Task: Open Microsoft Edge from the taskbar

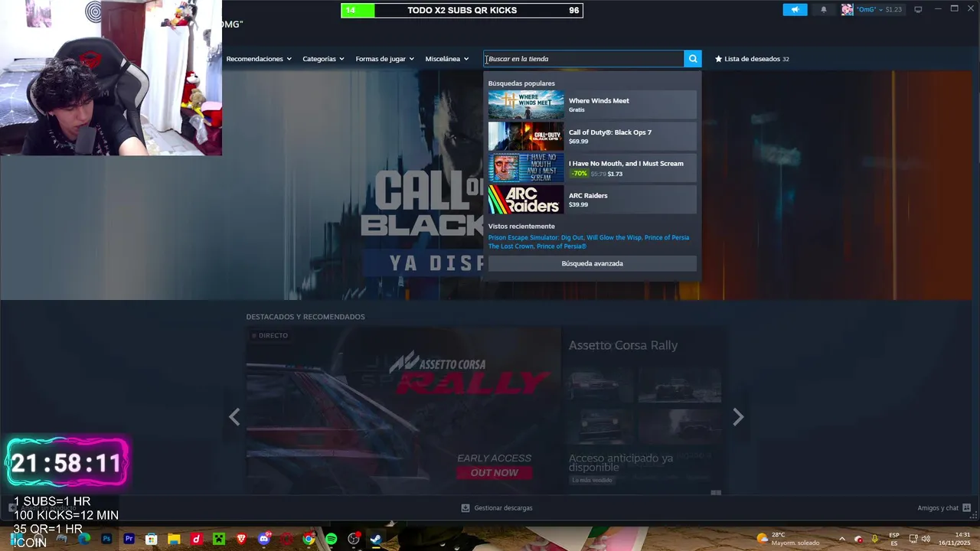Action: coord(84,539)
